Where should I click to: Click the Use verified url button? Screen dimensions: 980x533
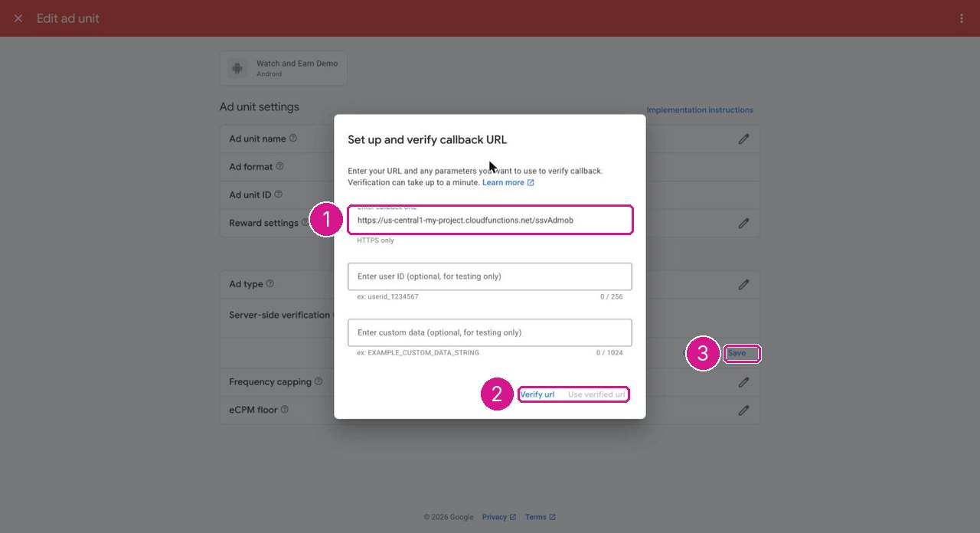[596, 394]
